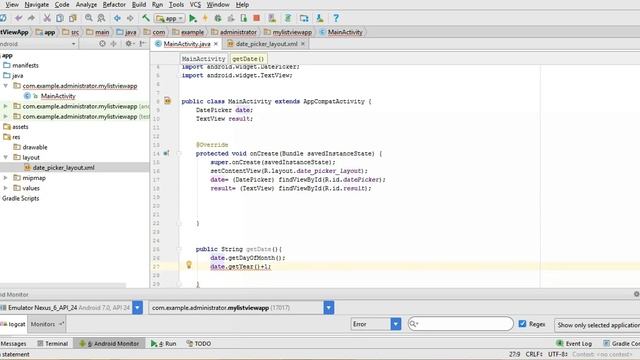This screenshot has width=640, height=360.
Task: Open the Event Log
Action: point(574,344)
